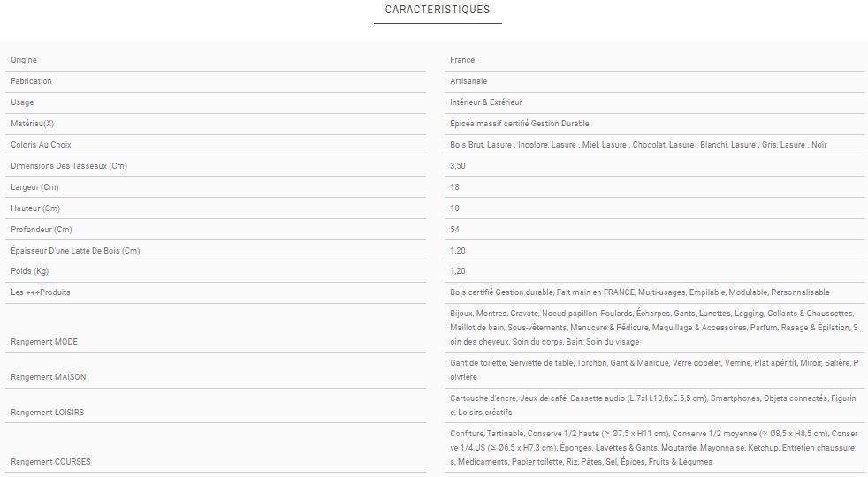This screenshot has width=868, height=477.
Task: Click the Bois Brut, Lasure colour list
Action: pyautogui.click(x=638, y=145)
